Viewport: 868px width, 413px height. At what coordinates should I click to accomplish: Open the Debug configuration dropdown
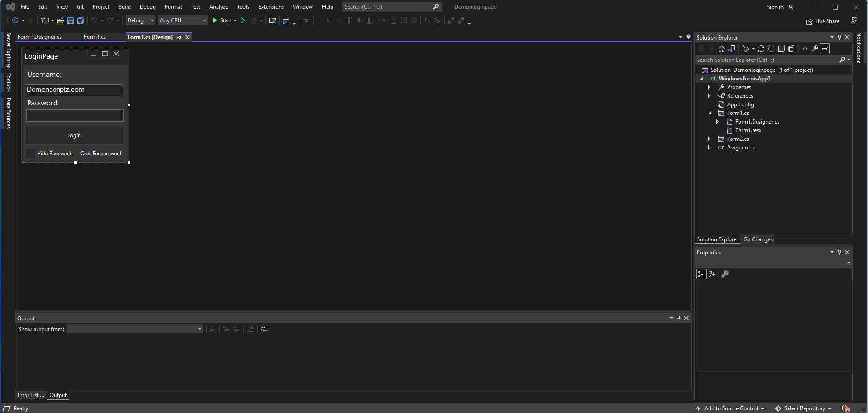pos(140,20)
